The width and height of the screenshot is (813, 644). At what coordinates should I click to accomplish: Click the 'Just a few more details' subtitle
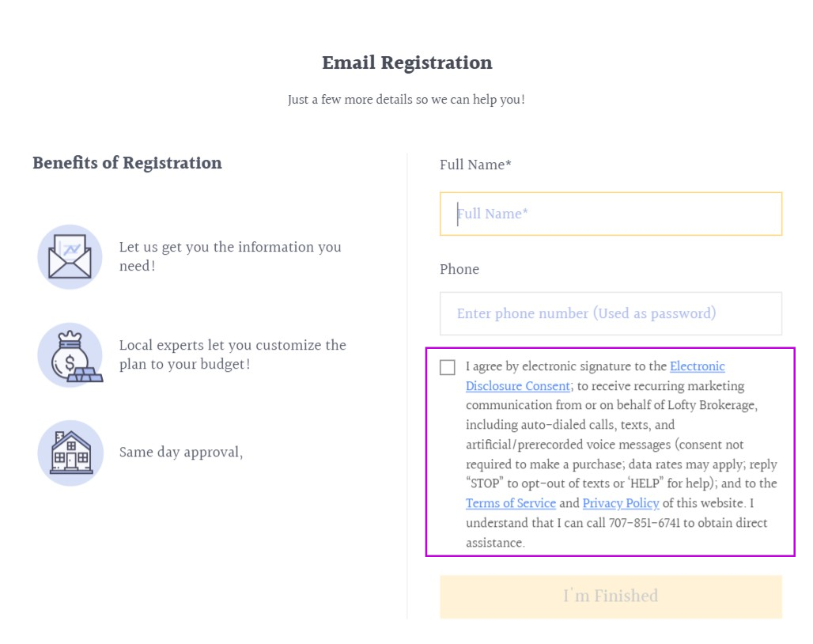coord(406,100)
